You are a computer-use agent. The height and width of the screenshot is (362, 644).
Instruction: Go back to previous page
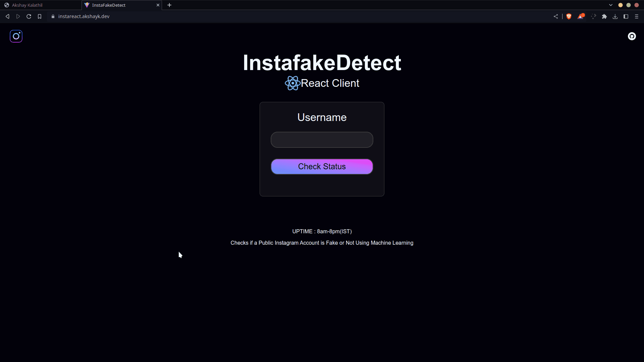7,16
